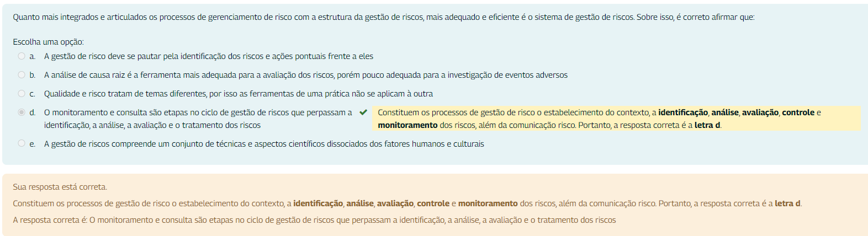Choose radio button for option c
Screen dimensions: 868x236
point(22,93)
